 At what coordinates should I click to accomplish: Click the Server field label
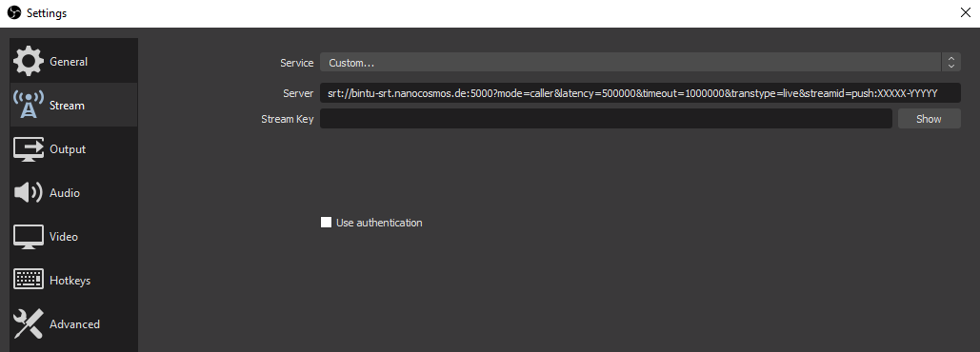tap(298, 93)
